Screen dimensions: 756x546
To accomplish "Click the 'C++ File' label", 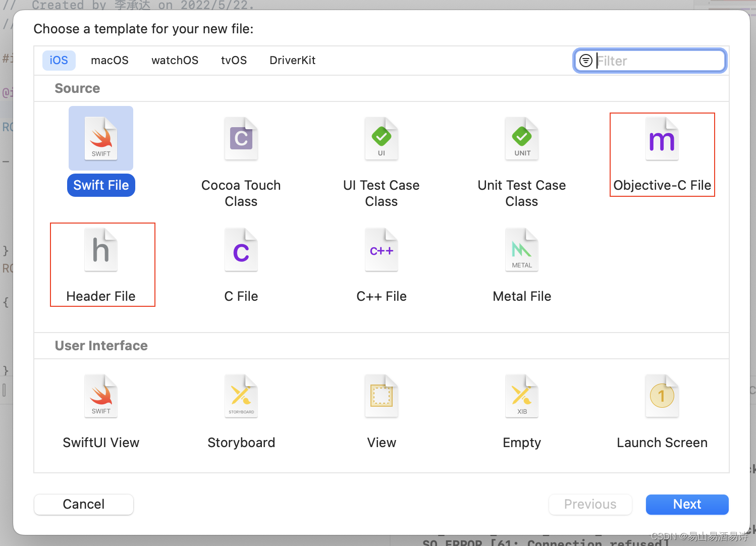I will [382, 296].
